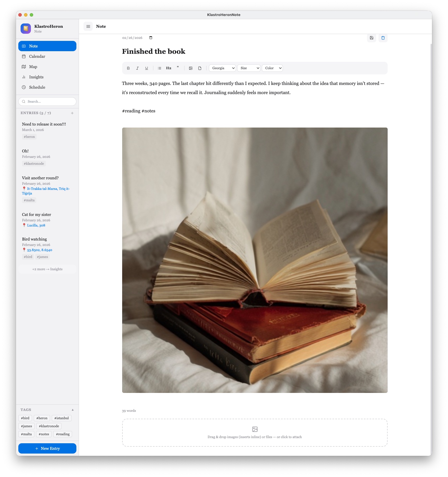Open the Insights section in the sidebar
The height and width of the screenshot is (477, 448).
click(36, 77)
